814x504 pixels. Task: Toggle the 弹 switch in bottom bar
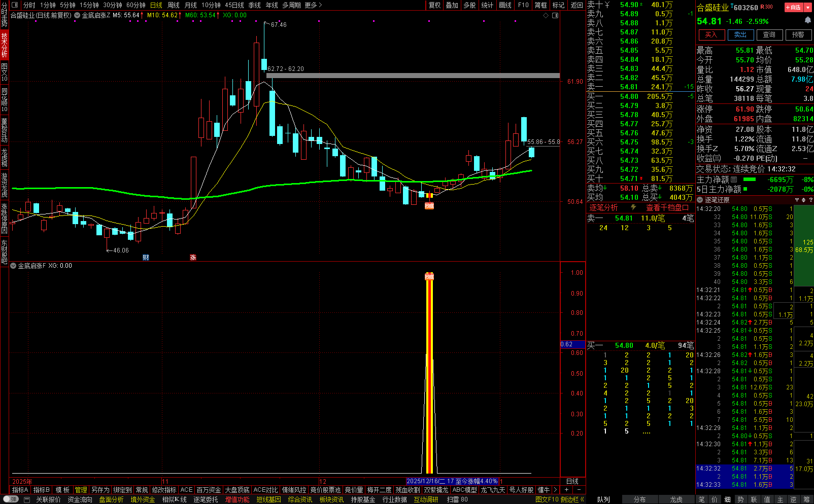pos(11,499)
